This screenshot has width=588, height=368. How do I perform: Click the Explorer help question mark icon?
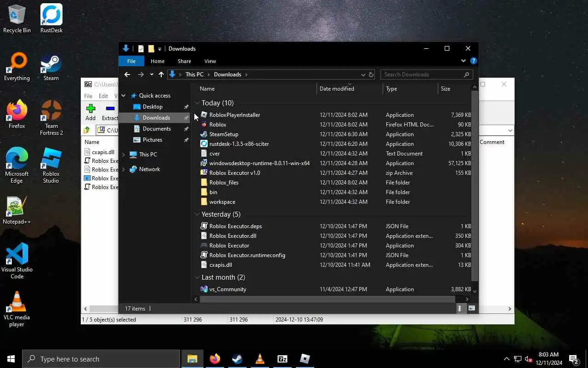pyautogui.click(x=474, y=61)
